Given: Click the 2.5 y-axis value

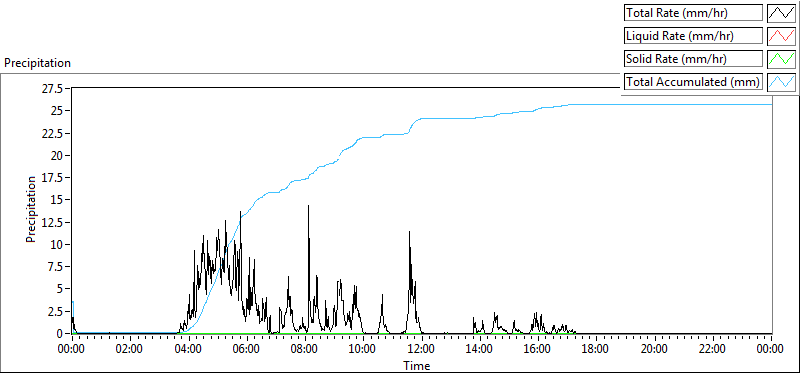Looking at the screenshot, I should [x=55, y=311].
